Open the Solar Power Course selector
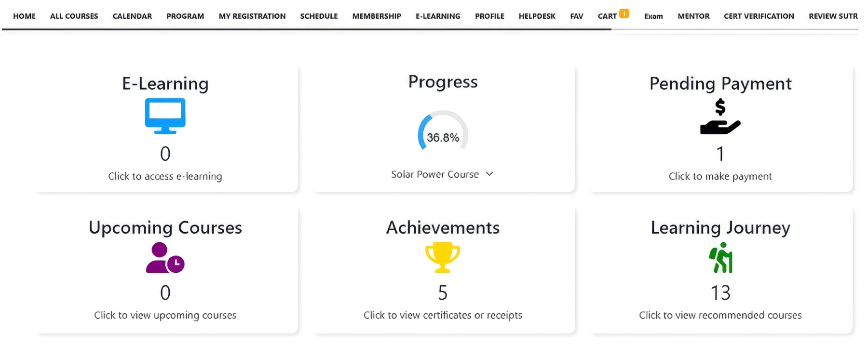The width and height of the screenshot is (868, 350). click(435, 174)
